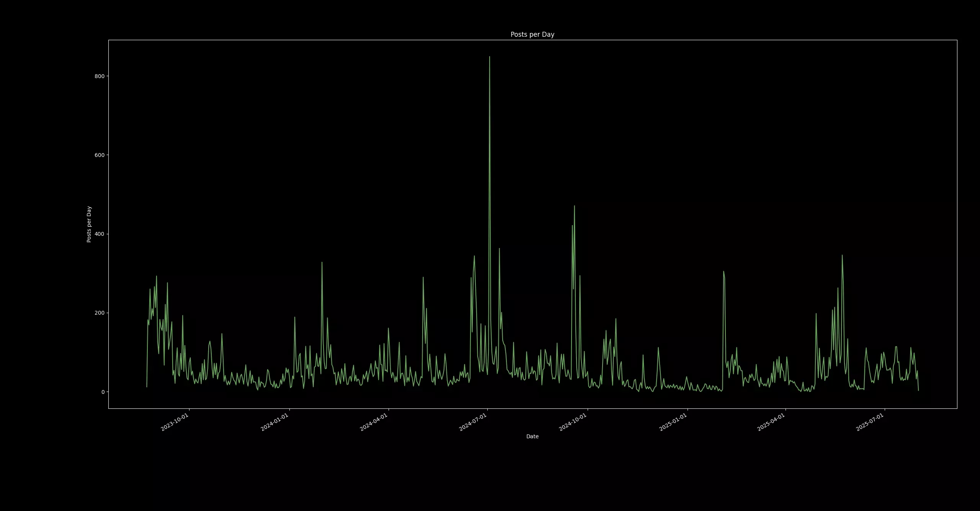The height and width of the screenshot is (511, 980).
Task: Click the y-axis tick label 800
Action: click(100, 76)
